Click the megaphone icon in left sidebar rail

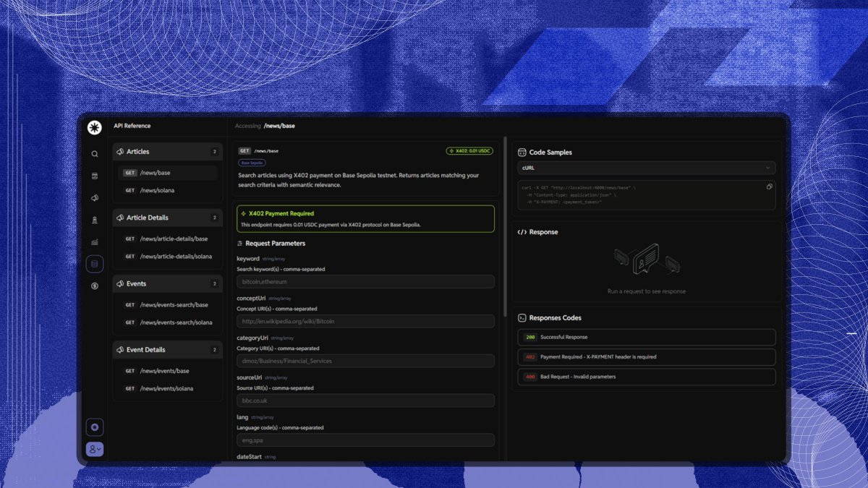coord(95,197)
